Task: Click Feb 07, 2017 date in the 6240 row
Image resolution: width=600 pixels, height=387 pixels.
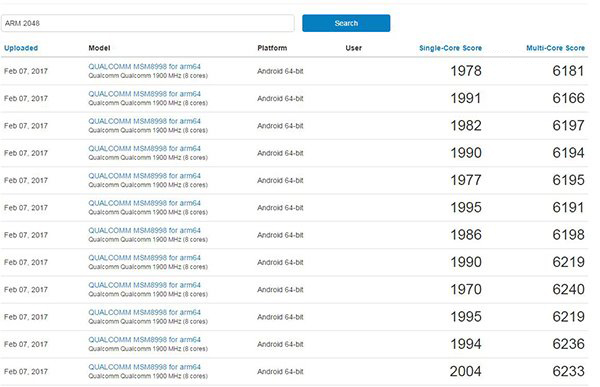Action: (26, 290)
